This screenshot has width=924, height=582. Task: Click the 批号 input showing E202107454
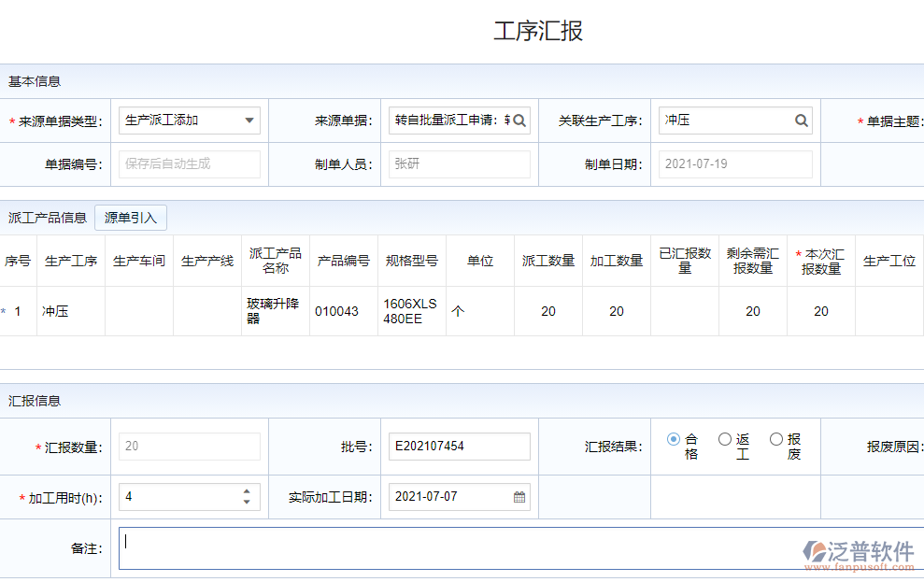coord(459,446)
